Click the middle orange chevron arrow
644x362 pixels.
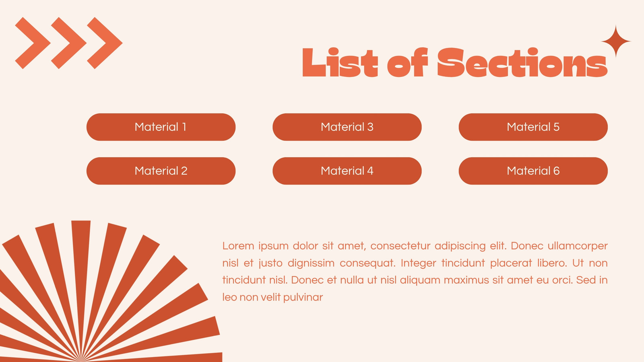69,43
